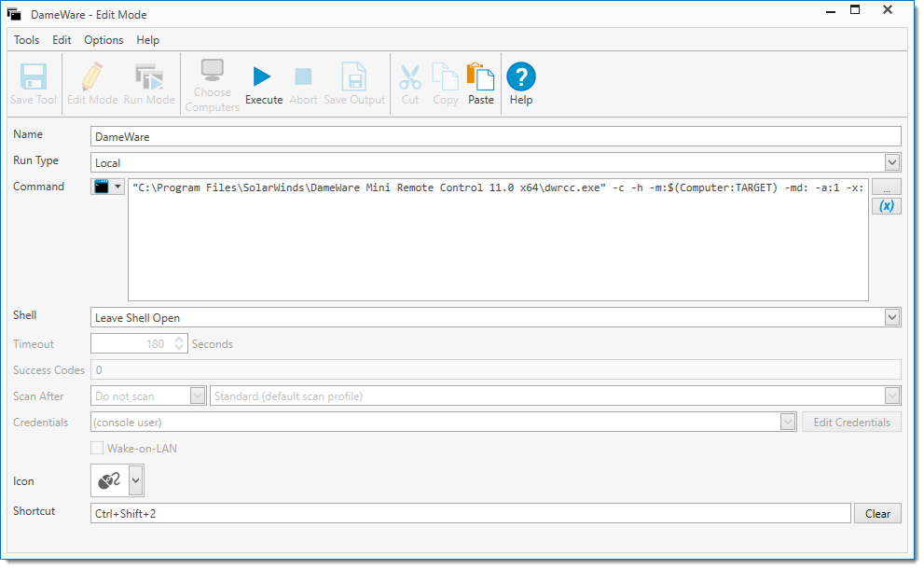924x569 pixels.
Task: Click the Save Tool toolbar icon
Action: click(x=33, y=84)
